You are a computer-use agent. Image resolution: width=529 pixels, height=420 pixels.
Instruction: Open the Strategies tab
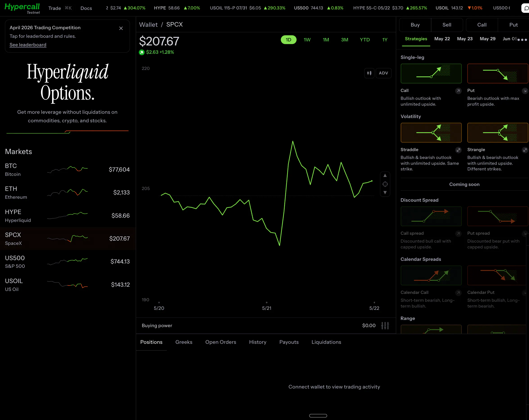[x=416, y=39]
